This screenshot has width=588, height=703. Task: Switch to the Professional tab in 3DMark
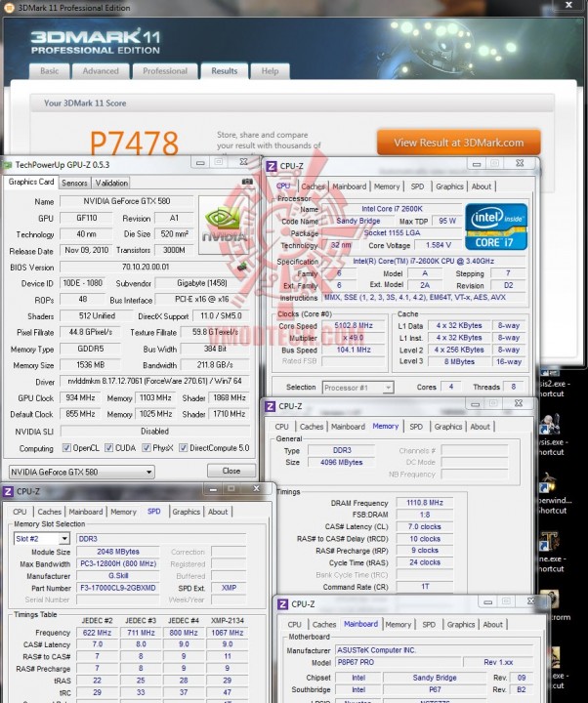point(165,71)
